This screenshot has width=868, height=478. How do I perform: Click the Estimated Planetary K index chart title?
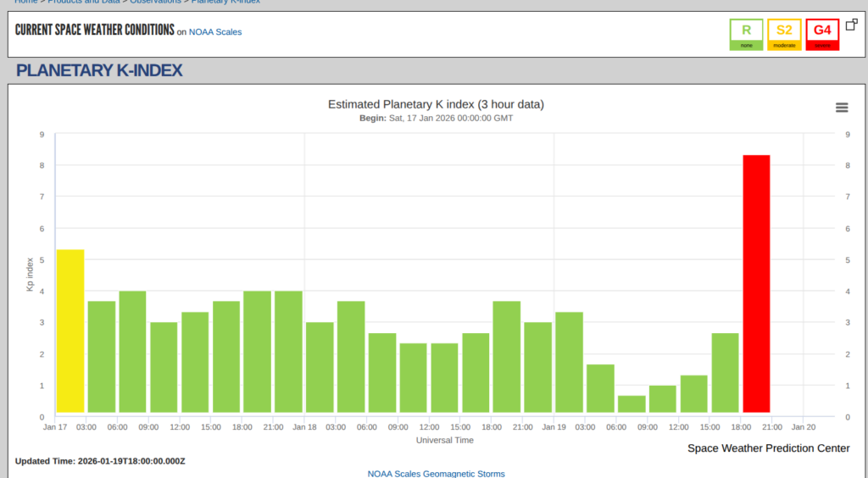point(436,104)
